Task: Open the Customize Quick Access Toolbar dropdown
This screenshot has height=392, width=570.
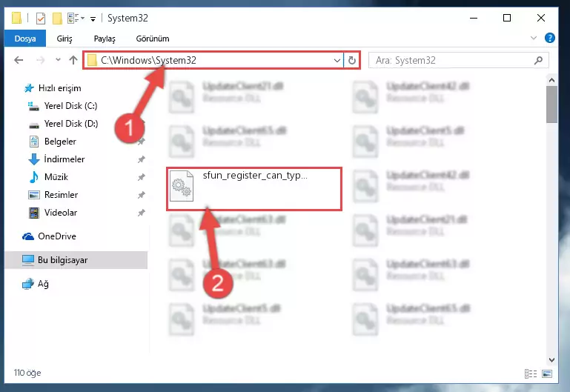Action: (x=93, y=19)
